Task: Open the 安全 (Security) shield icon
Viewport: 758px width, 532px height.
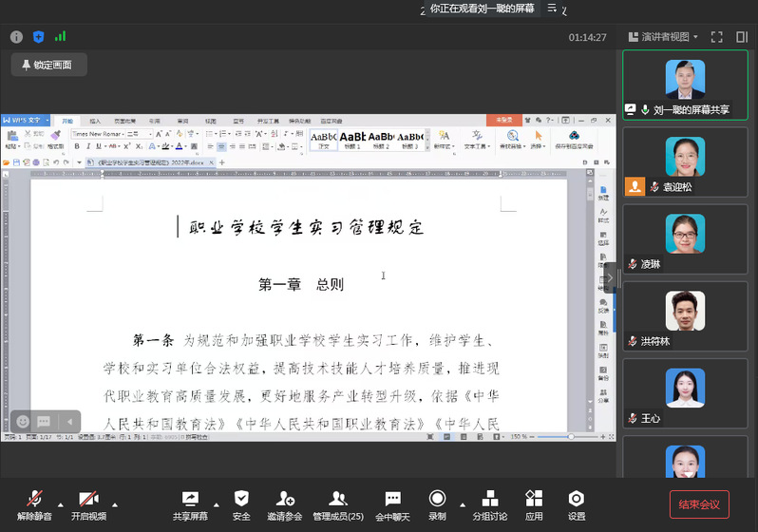Action: coord(241,503)
